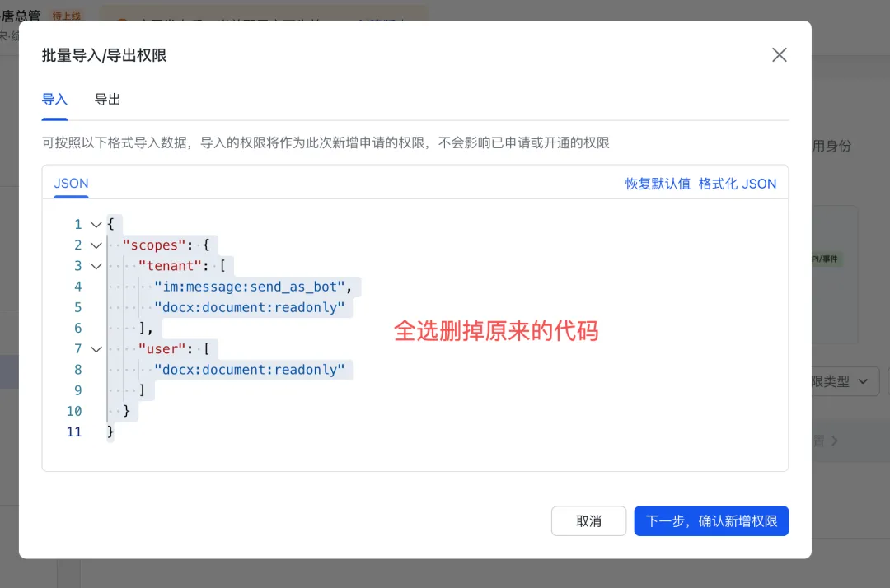Click line number 6 in gutter
The image size is (890, 588).
pyautogui.click(x=77, y=329)
